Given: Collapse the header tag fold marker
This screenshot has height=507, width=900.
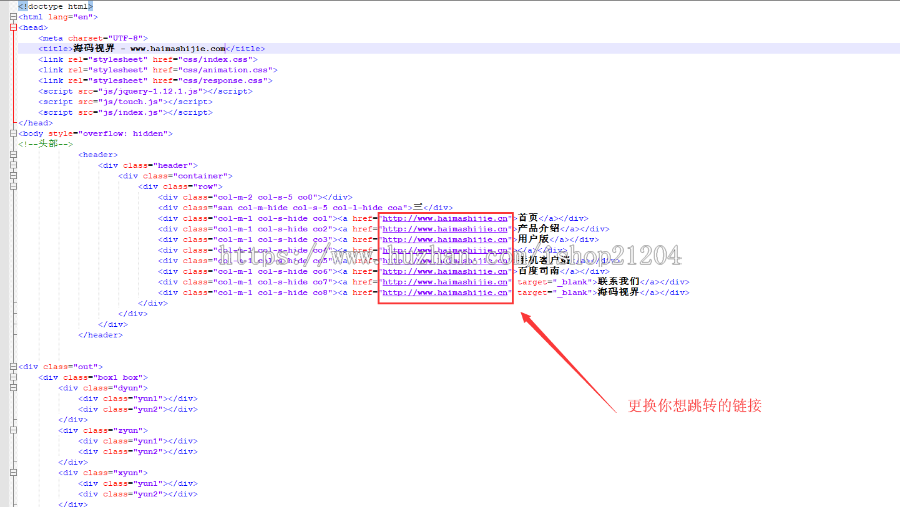Looking at the screenshot, I should pos(13,154).
